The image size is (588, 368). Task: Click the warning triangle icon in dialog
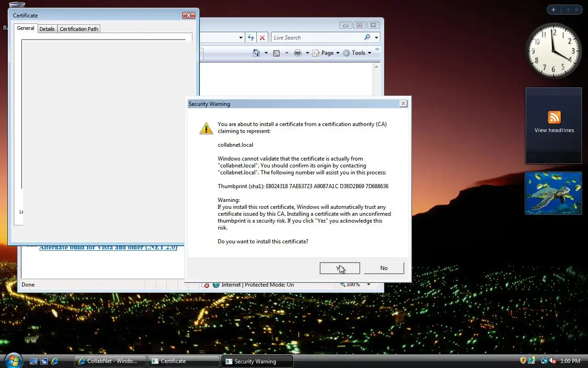(x=206, y=128)
